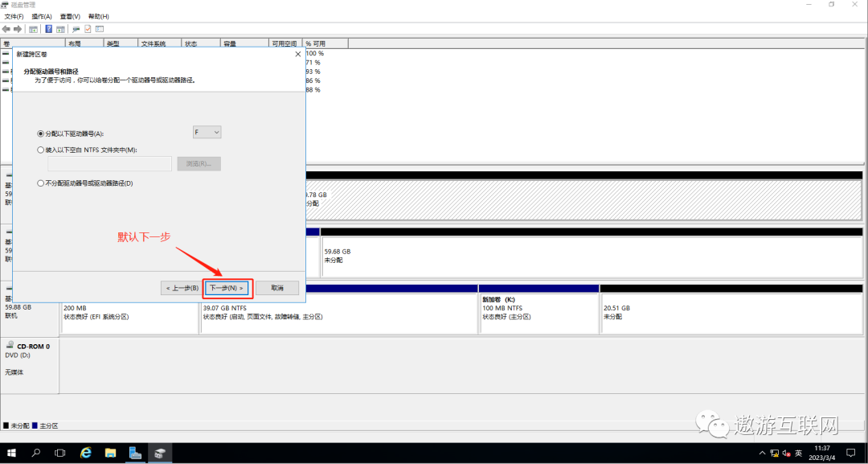Select the 新加卷 (K:) 100 MB partition
The height and width of the screenshot is (464, 868).
[538, 313]
